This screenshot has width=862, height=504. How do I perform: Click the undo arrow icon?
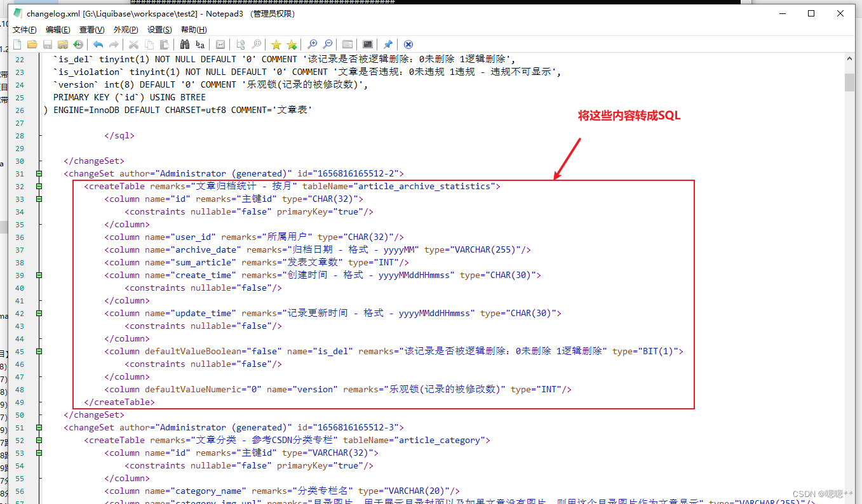point(98,44)
